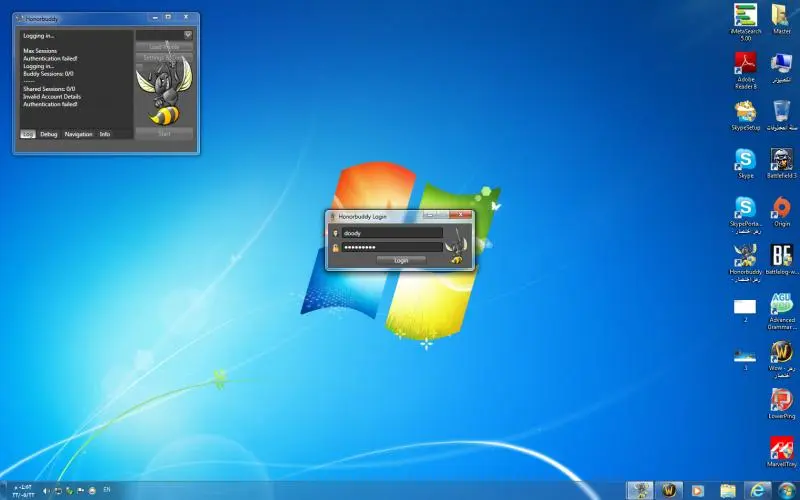This screenshot has height=500, width=800.
Task: Switch to Honorbuddy in the taskbar
Action: [x=640, y=490]
